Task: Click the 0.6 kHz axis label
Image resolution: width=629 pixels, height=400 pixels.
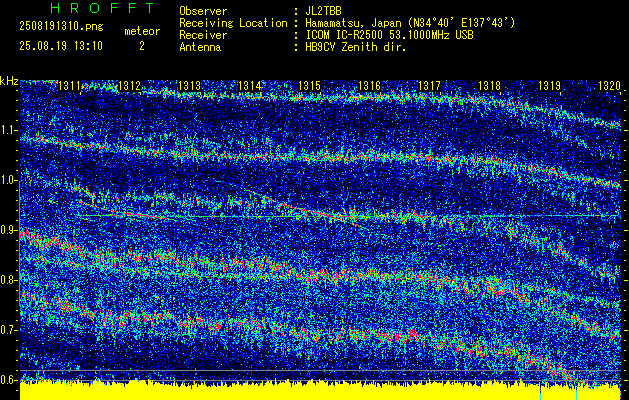Action: point(9,380)
